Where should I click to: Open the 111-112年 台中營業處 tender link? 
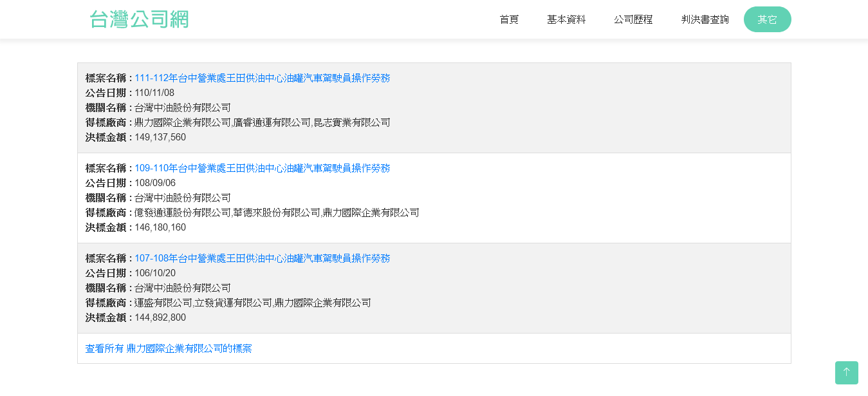pyautogui.click(x=262, y=78)
